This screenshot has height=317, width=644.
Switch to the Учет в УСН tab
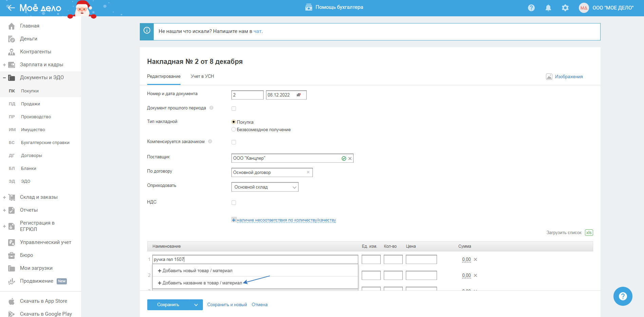(202, 76)
